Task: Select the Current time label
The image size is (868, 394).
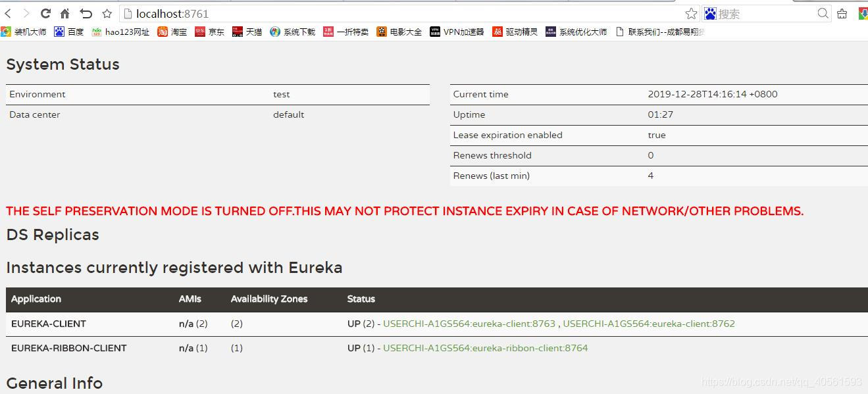Action: coord(481,94)
